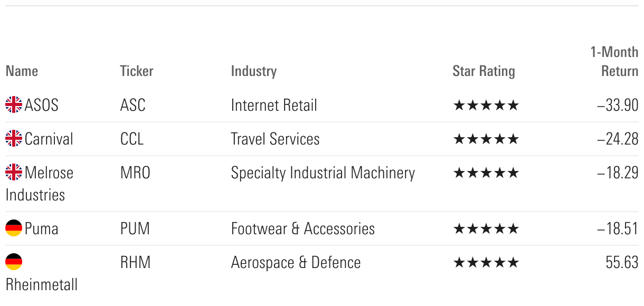Click the German flag above Rheinmetall
Viewport: 644px width, 306px height.
pyautogui.click(x=14, y=262)
